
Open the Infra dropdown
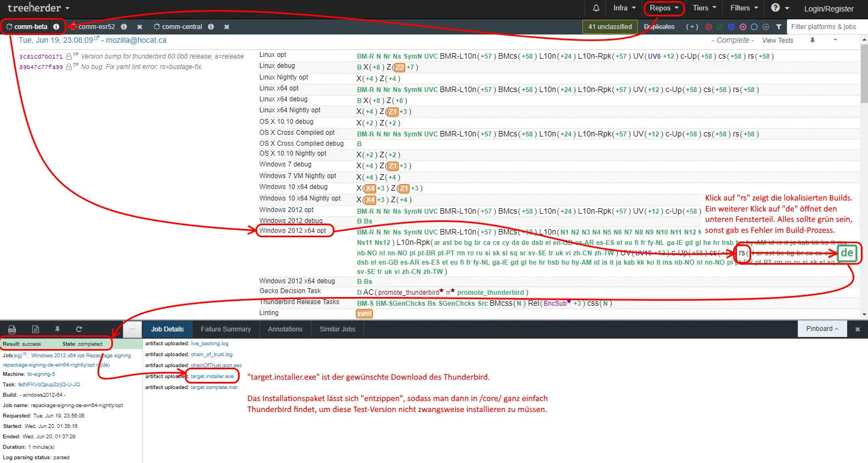[625, 8]
